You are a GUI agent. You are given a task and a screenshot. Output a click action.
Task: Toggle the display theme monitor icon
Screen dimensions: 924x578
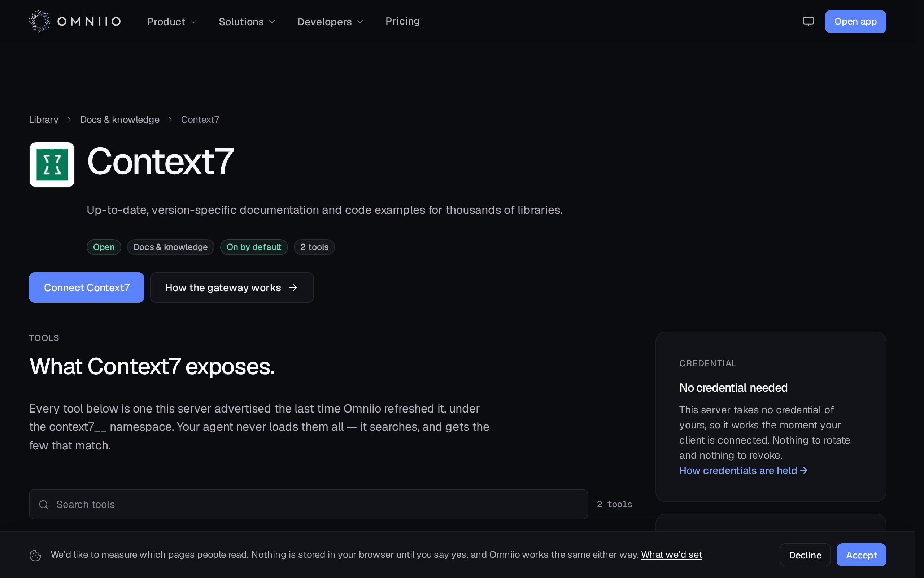pos(808,21)
